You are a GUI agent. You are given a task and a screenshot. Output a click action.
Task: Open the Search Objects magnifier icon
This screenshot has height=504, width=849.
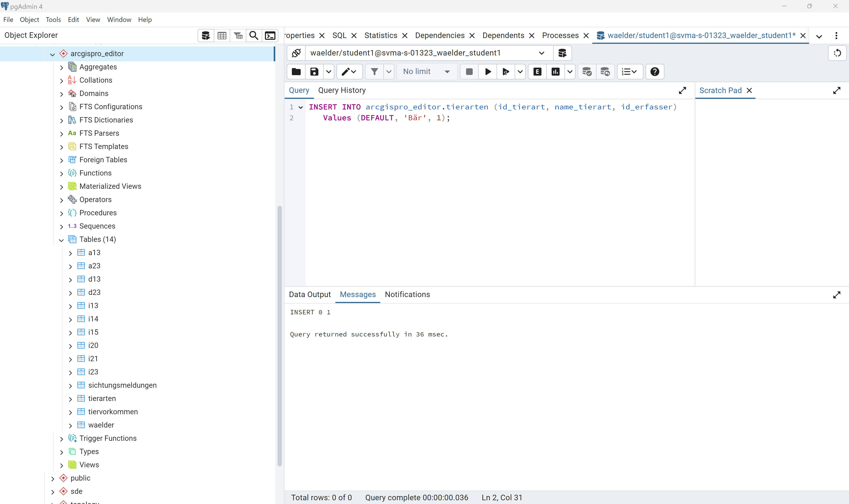254,36
